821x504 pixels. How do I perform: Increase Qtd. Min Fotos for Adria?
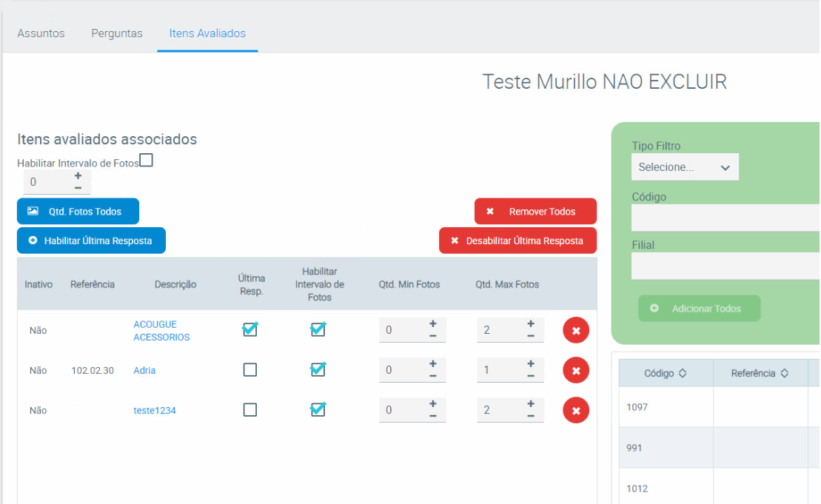pyautogui.click(x=432, y=363)
